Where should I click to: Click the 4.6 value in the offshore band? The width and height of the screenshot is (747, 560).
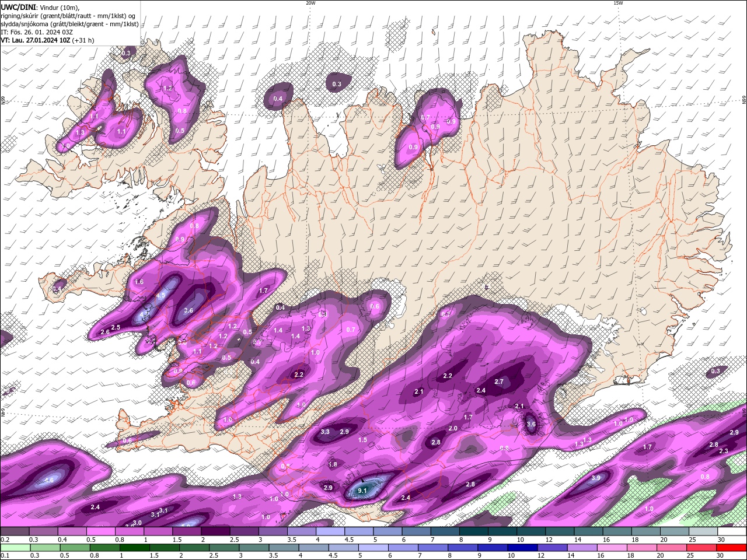(49, 480)
